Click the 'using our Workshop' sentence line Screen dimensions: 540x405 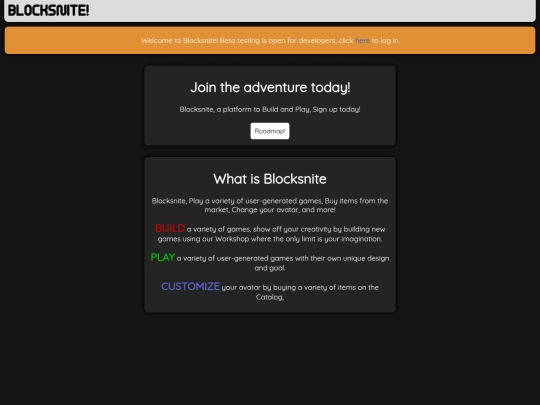tap(270, 239)
